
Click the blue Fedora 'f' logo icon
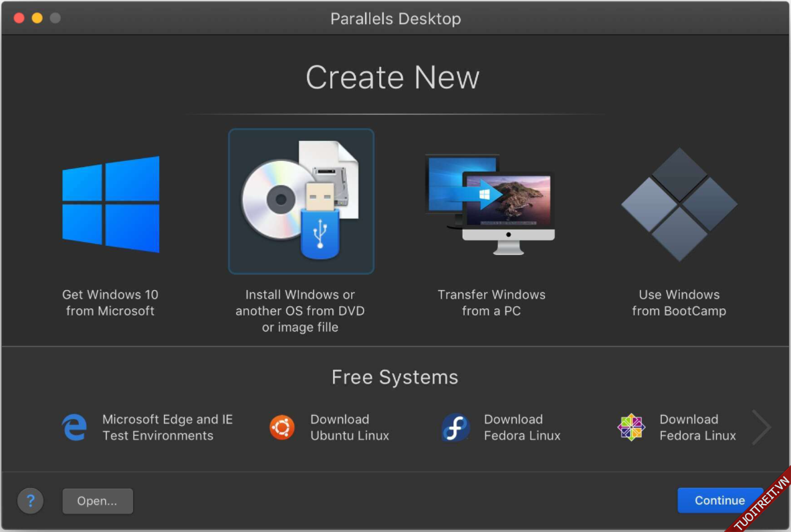455,428
